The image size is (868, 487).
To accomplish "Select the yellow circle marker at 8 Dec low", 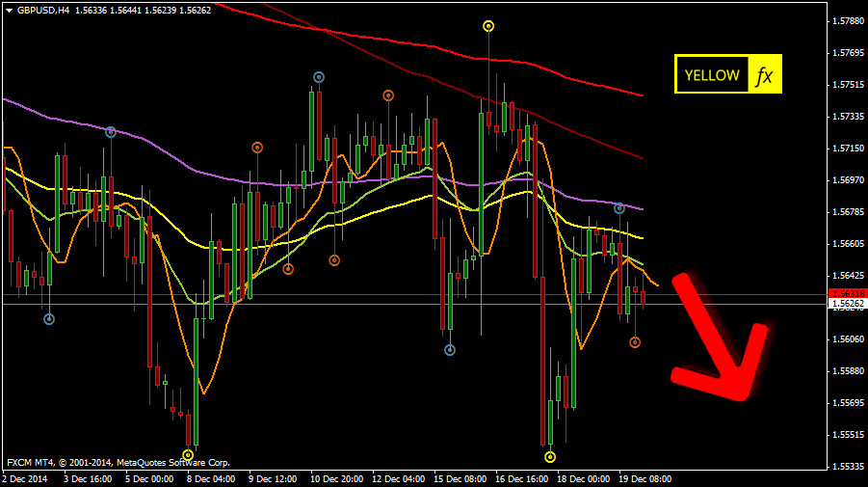I will (188, 454).
